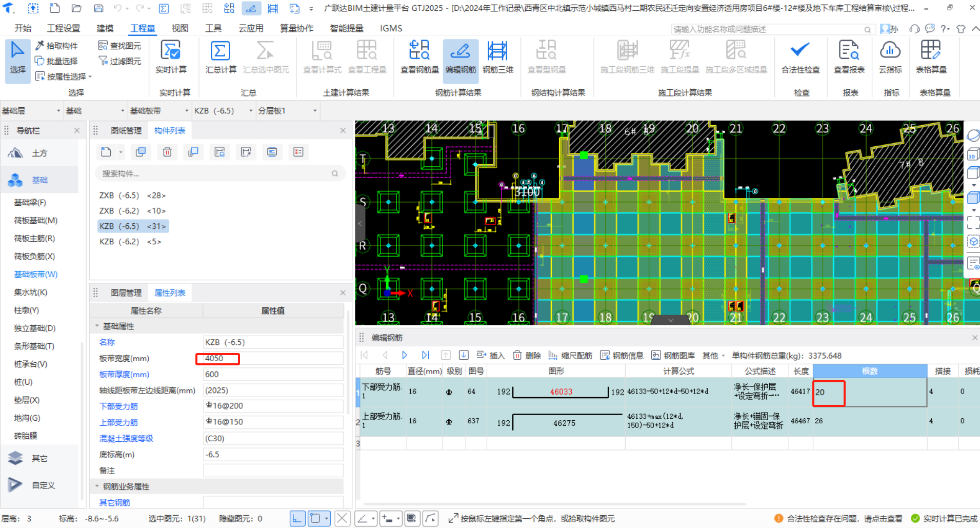Click copy component icon in 构件列表 toolbar
Image resolution: width=980 pixels, height=528 pixels.
pyautogui.click(x=141, y=152)
